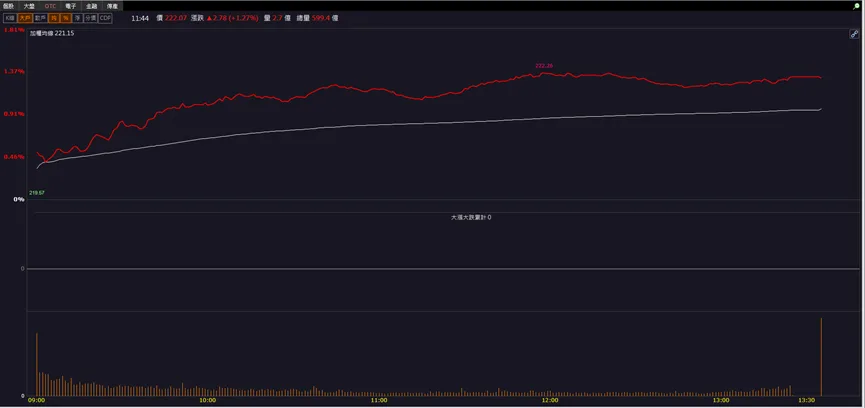Click the 10:00 time axis label
The height and width of the screenshot is (408, 865).
pos(207,400)
